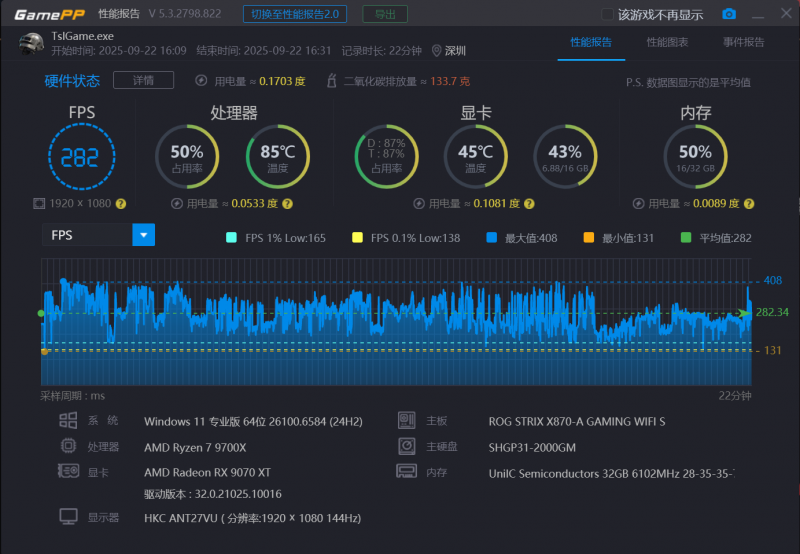
Task: Click the help icon beside 内存 power usage
Action: tap(748, 203)
